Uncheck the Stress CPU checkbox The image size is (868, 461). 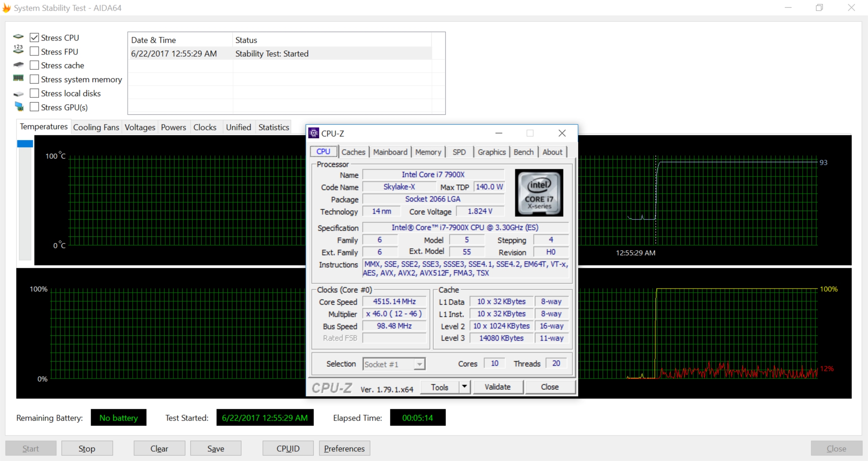[x=34, y=37]
